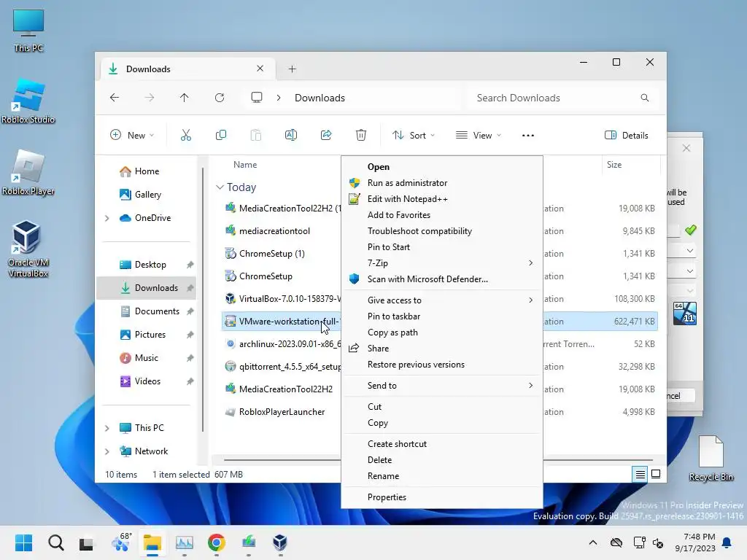Switch to details list view icon
The width and height of the screenshot is (747, 560).
pos(640,474)
